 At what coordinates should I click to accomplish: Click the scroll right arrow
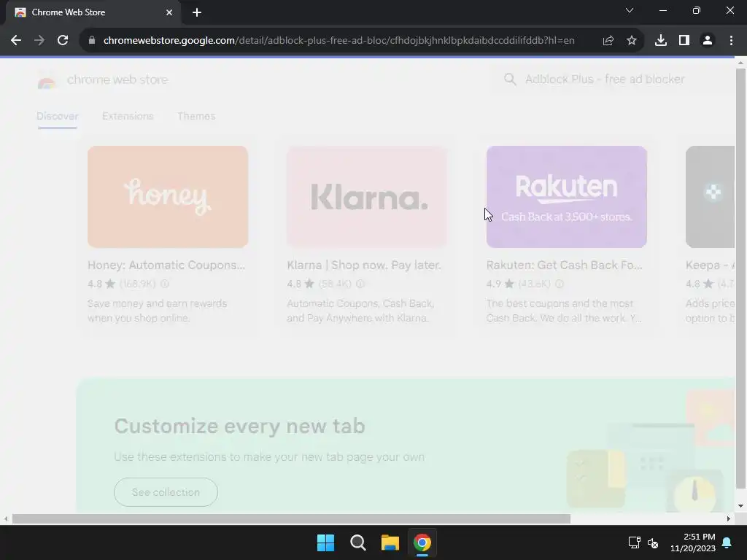click(729, 519)
